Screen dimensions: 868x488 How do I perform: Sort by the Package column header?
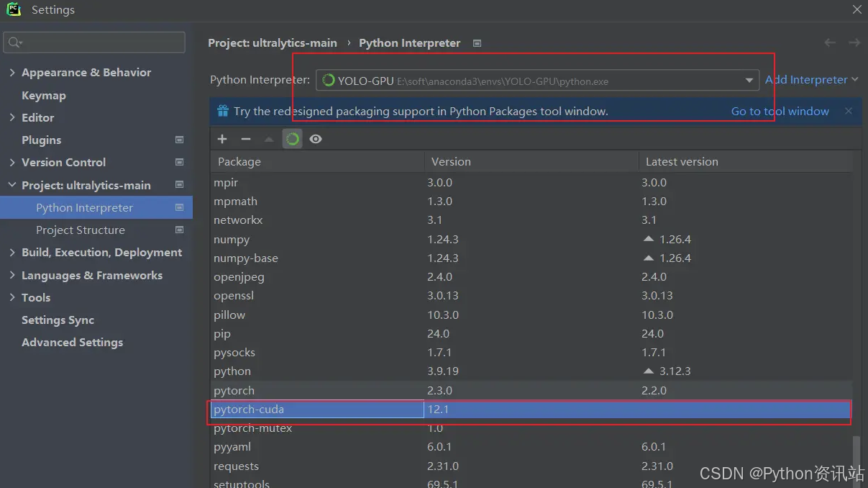click(x=317, y=161)
